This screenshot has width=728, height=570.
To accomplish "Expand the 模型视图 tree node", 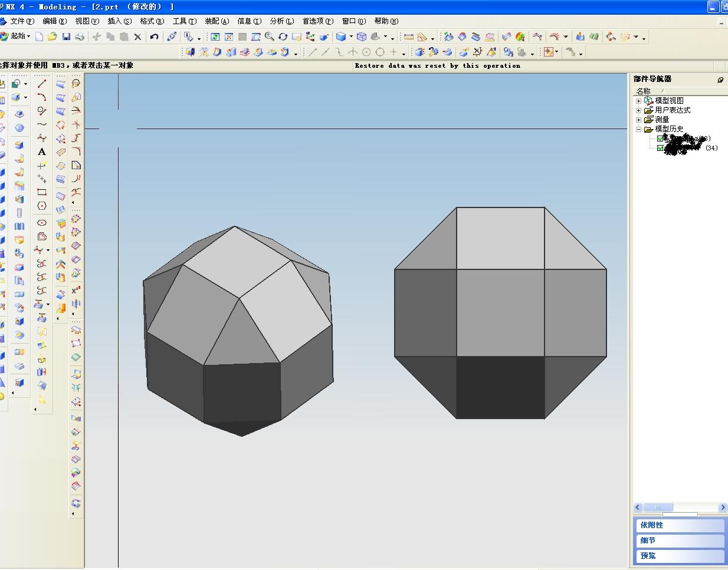I will click(x=638, y=101).
